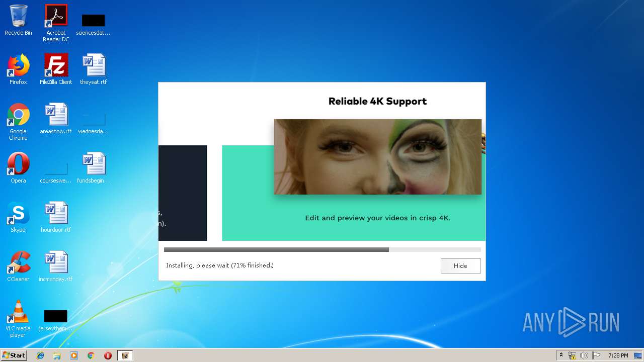Open the Recycle Bin icon
This screenshot has height=362, width=644.
(18, 21)
